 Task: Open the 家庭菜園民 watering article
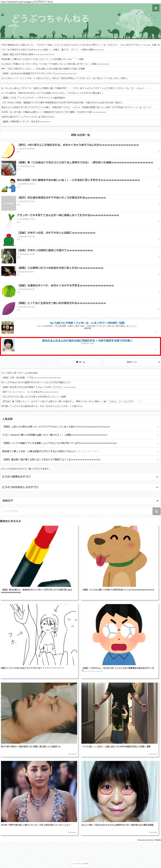pyautogui.click(x=78, y=180)
